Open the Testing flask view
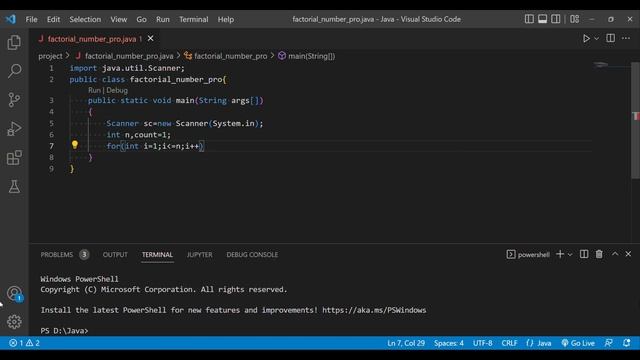 coord(14,187)
